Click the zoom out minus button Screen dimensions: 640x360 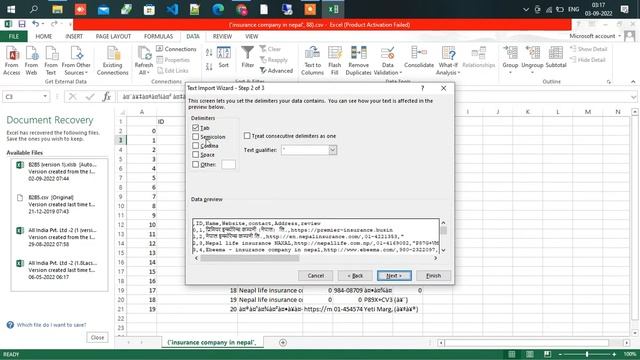pos(560,354)
